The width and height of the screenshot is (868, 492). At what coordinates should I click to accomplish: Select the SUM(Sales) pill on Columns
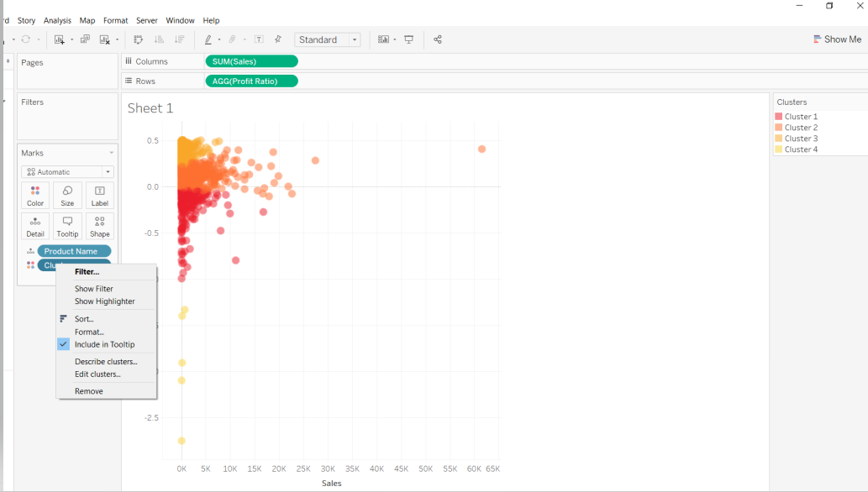coord(251,61)
